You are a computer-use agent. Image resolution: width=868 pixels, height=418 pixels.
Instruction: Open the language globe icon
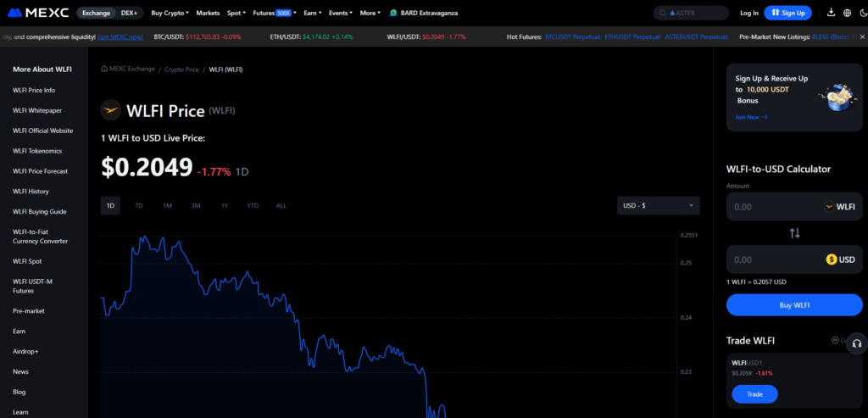click(x=847, y=13)
